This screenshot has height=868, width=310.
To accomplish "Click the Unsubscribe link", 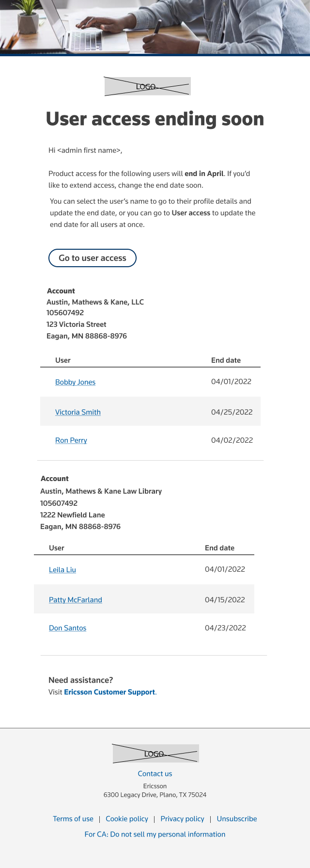I will (x=237, y=819).
